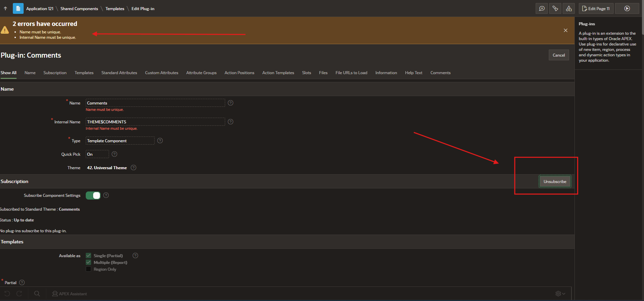Run the page with the play button
This screenshot has height=301, width=644.
click(627, 8)
